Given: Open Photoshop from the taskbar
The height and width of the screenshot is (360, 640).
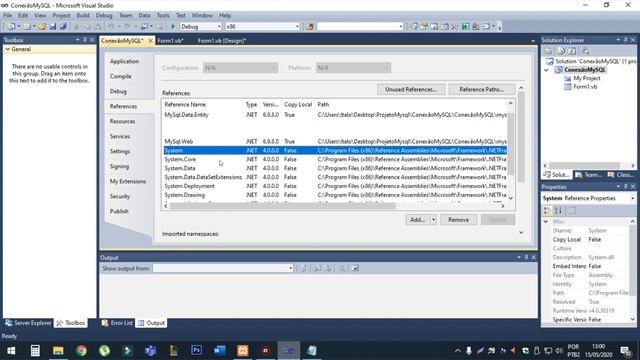Looking at the screenshot, I should tap(197, 351).
